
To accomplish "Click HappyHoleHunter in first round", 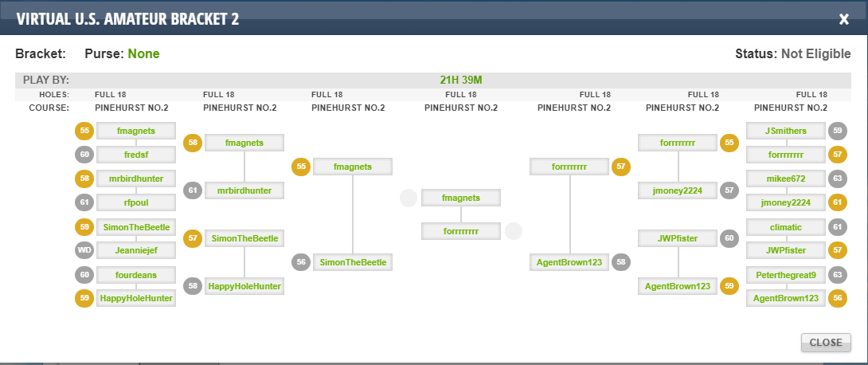I will click(136, 298).
